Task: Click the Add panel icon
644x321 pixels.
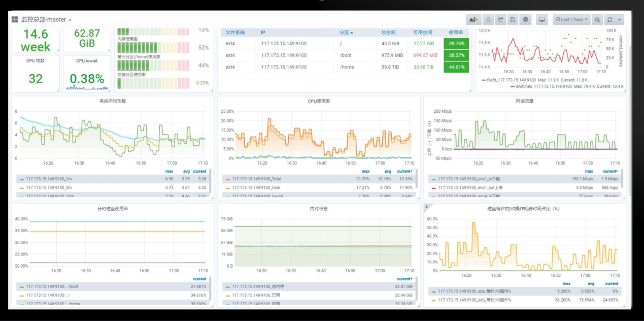Action: click(473, 20)
